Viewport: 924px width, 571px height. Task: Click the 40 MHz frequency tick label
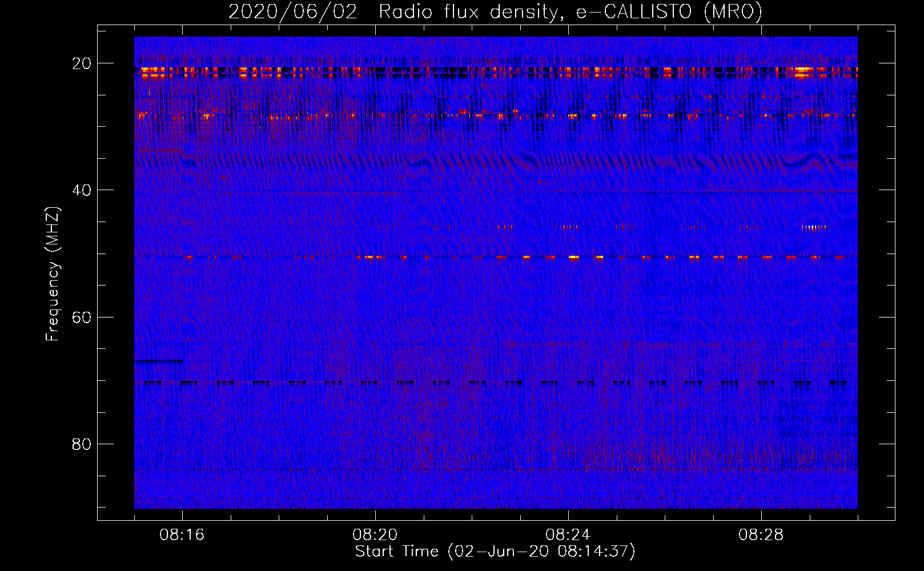coord(82,190)
